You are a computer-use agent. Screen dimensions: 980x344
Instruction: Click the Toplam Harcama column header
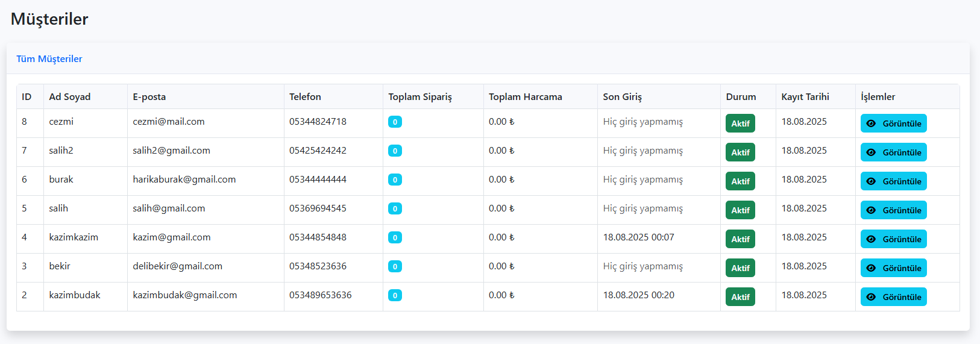coord(526,96)
